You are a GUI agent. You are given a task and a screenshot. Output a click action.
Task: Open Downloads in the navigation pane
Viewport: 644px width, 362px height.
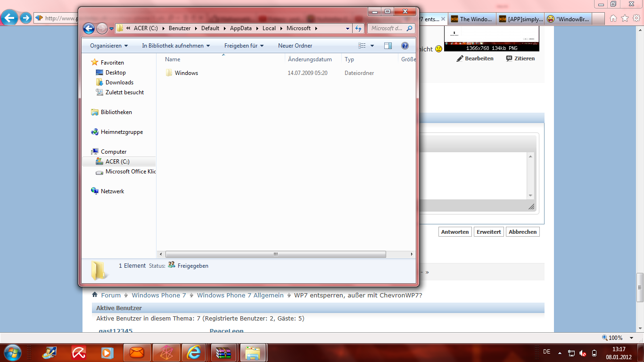coord(119,82)
